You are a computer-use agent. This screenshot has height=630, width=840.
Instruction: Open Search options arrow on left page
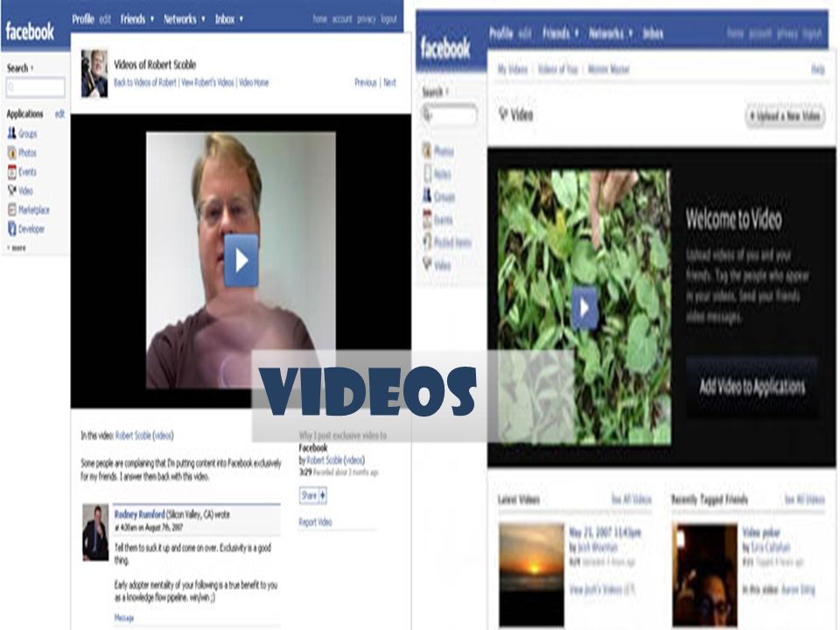click(x=31, y=68)
